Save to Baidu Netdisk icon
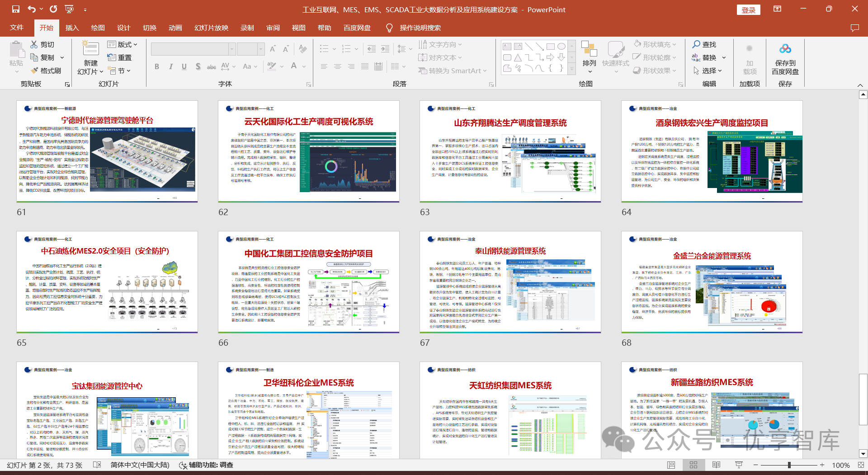This screenshot has width=868, height=475. click(x=785, y=49)
